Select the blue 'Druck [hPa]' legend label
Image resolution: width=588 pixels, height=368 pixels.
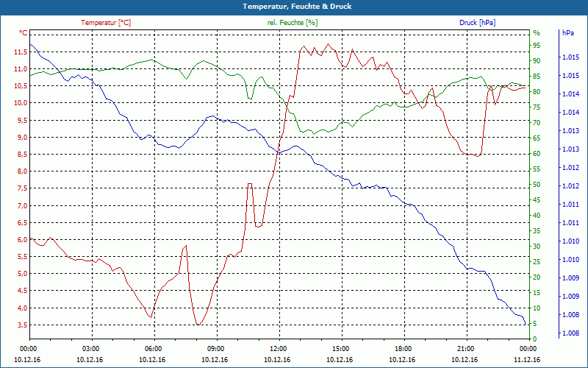coord(477,23)
